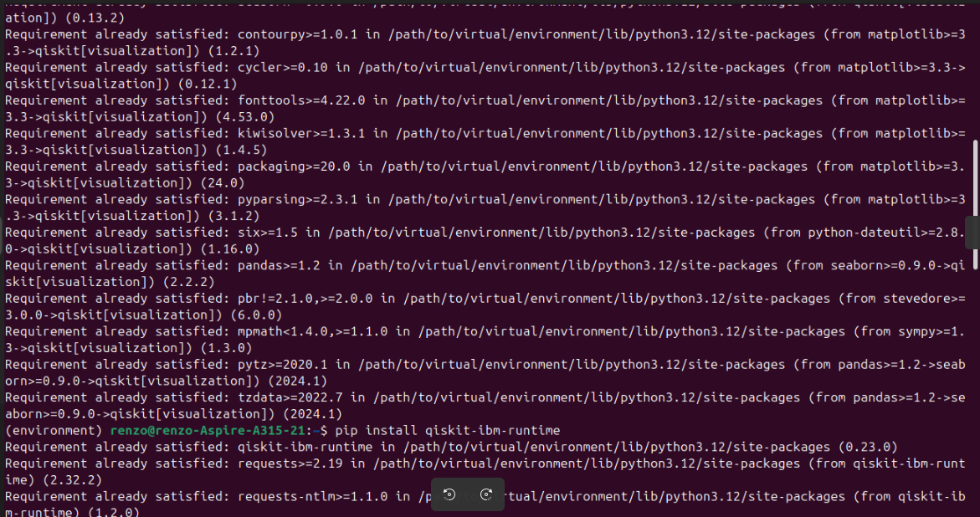The height and width of the screenshot is (517, 980).
Task: Click version (2.32.2) of requests
Action: [x=73, y=480]
